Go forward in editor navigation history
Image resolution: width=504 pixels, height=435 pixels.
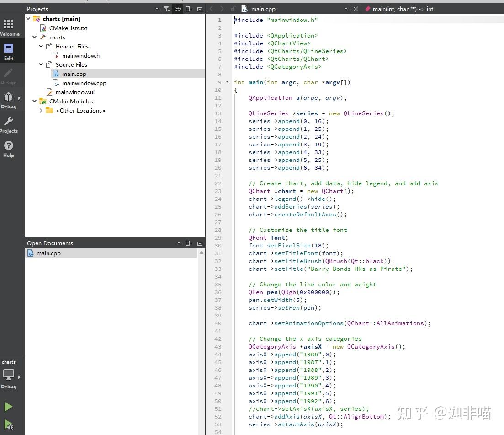pos(222,9)
